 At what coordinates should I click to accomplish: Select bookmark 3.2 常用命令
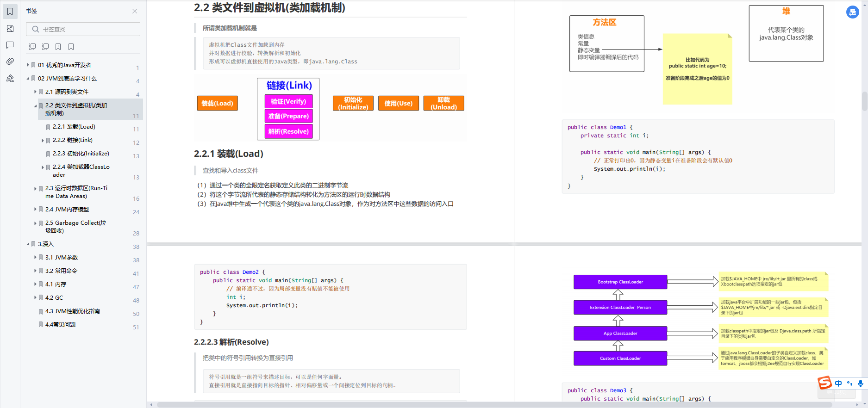click(x=61, y=271)
